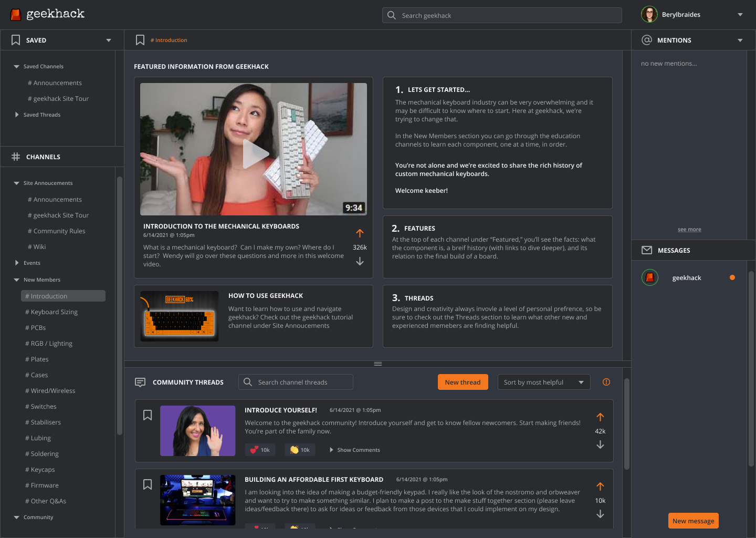Image resolution: width=756 pixels, height=538 pixels.
Task: Collapse the Community group
Action: tap(17, 518)
